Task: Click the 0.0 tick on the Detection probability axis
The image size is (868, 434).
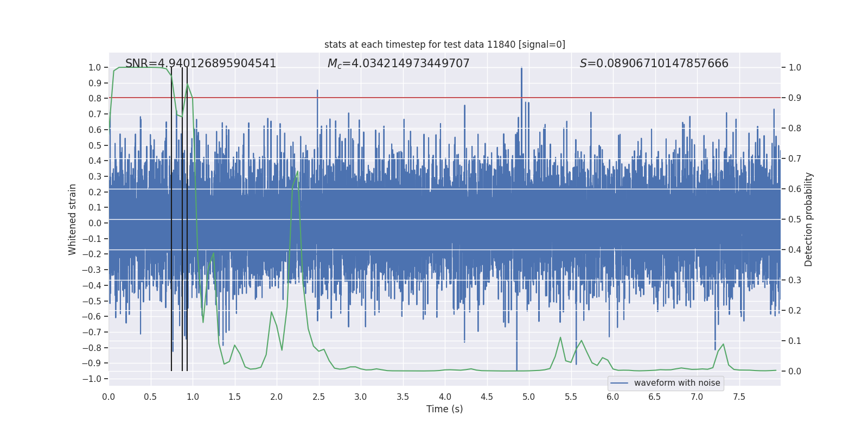Action: click(x=795, y=372)
